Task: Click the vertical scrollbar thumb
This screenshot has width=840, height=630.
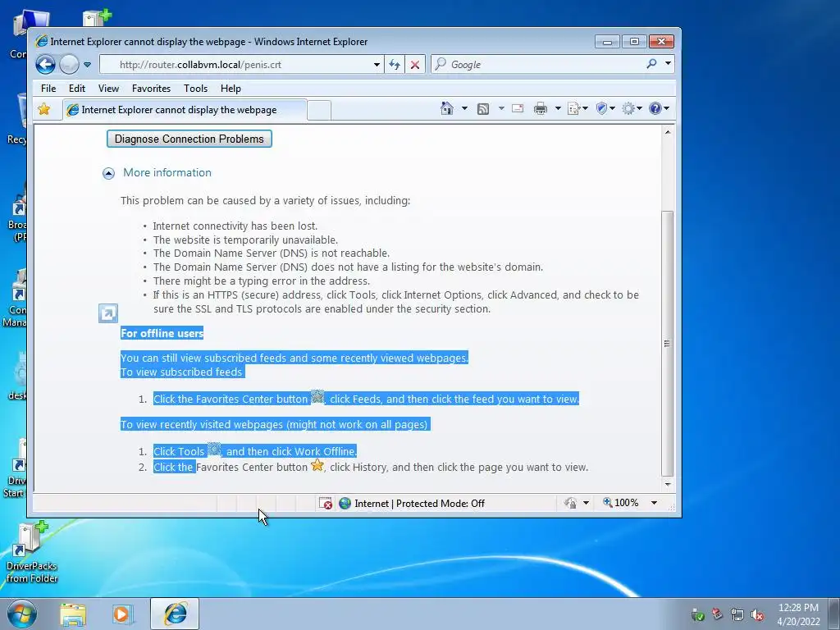Action: pyautogui.click(x=668, y=344)
